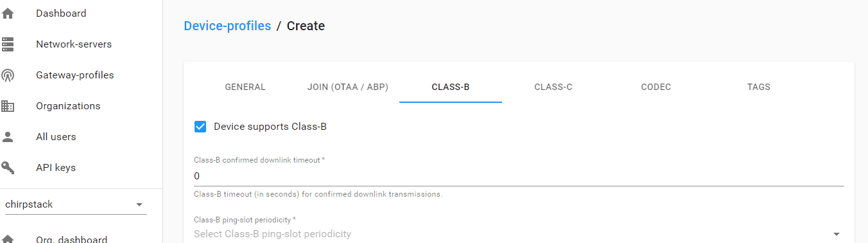868x243 pixels.
Task: Switch to the JOIN (OTAA / ABP) tab
Action: 348,87
